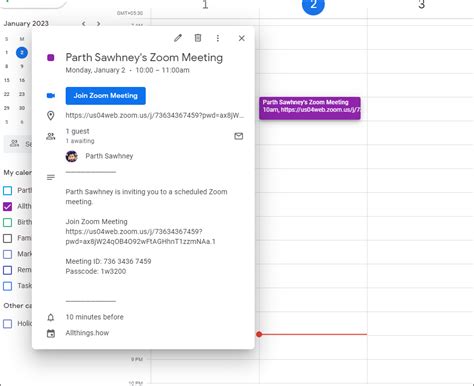Uncheck the purple Allthings calendar checkbox
The image size is (474, 386).
pyautogui.click(x=7, y=206)
